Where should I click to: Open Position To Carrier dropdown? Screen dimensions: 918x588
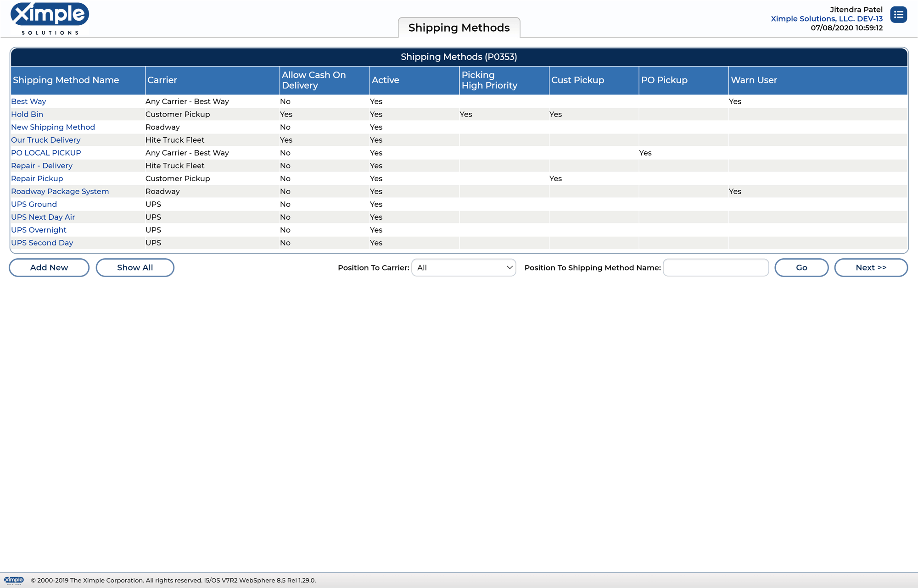pos(464,267)
